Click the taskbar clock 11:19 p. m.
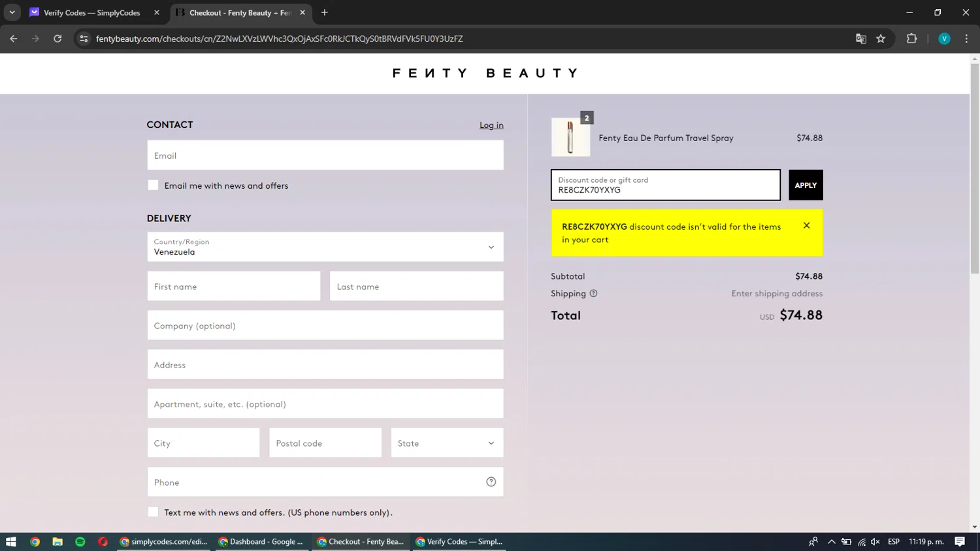The image size is (980, 551). (x=926, y=542)
